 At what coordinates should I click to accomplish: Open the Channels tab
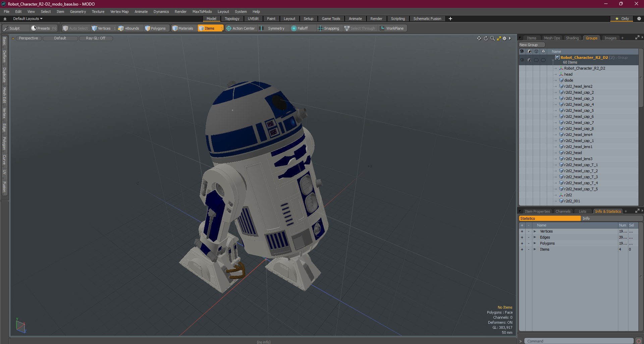(x=563, y=211)
